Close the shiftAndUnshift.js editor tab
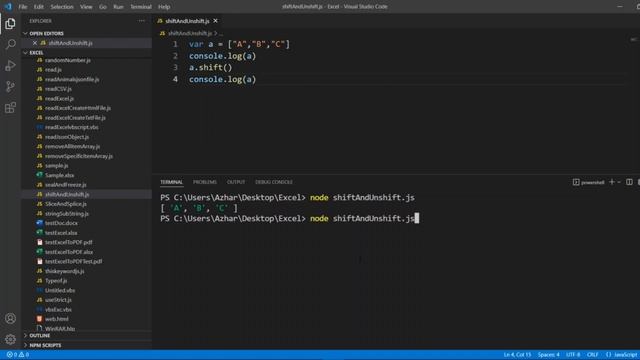Image resolution: width=640 pixels, height=360 pixels. [x=216, y=21]
